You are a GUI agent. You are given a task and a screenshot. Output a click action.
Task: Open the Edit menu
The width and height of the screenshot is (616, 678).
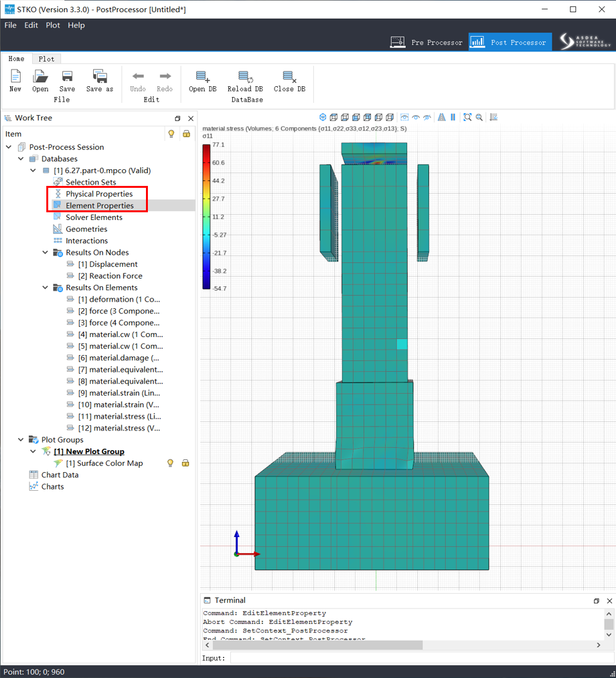pyautogui.click(x=31, y=25)
